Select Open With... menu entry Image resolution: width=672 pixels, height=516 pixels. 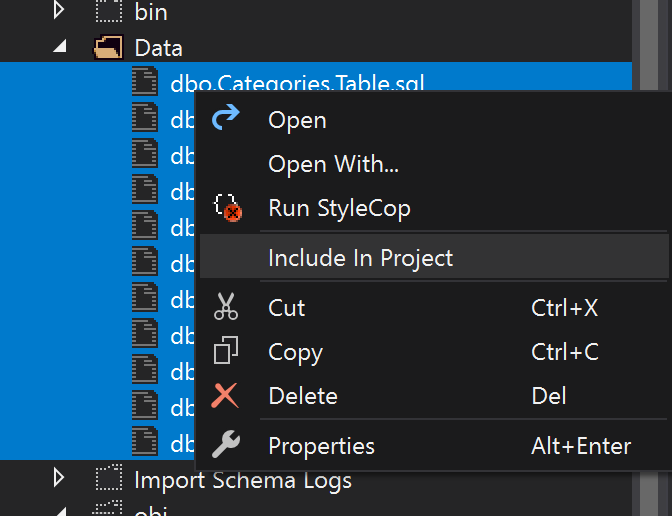click(333, 164)
